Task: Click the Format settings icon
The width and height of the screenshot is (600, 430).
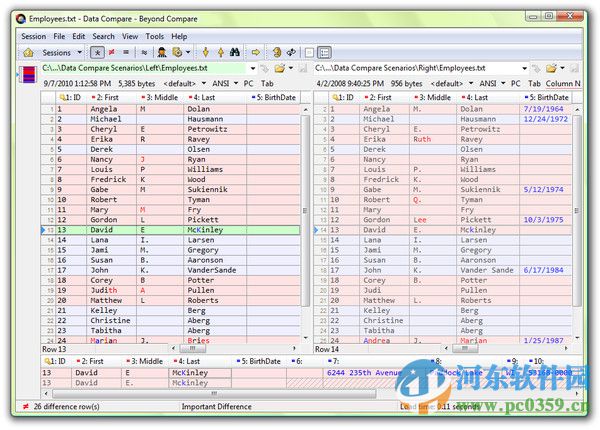Action: (177, 52)
